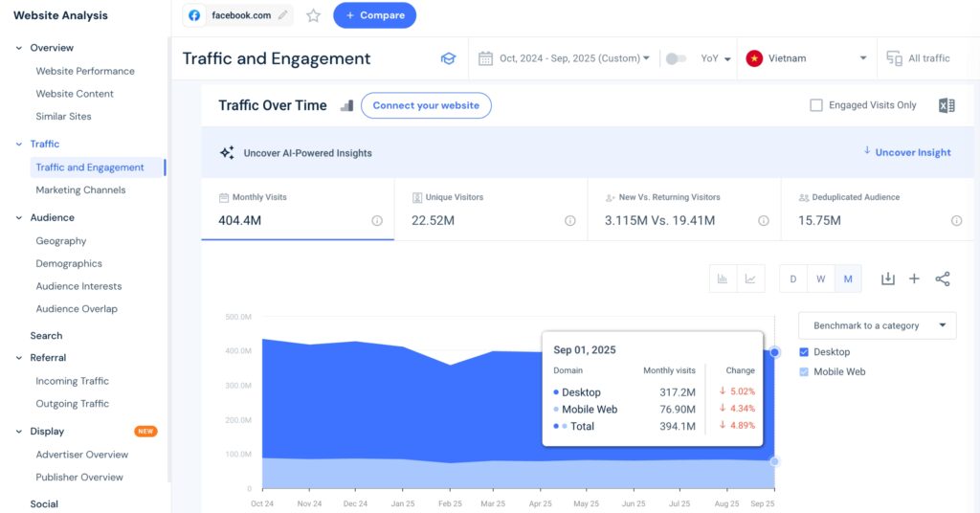Click the Compare button

374,15
